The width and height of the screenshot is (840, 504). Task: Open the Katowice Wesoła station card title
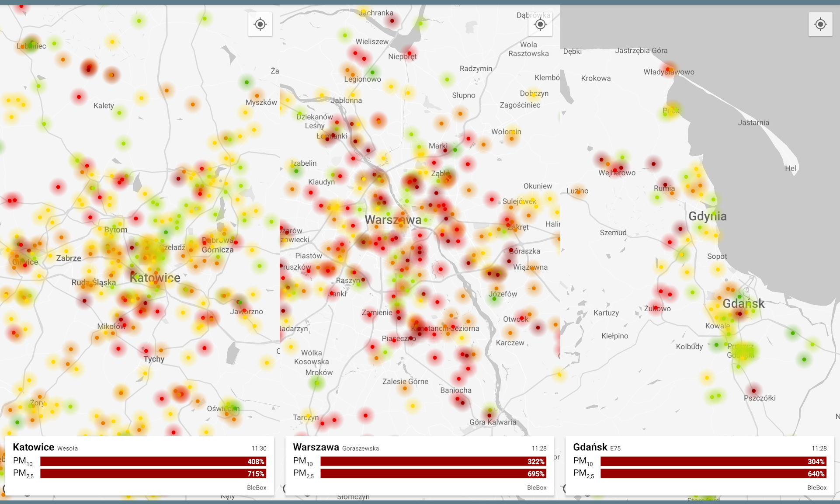[34, 447]
